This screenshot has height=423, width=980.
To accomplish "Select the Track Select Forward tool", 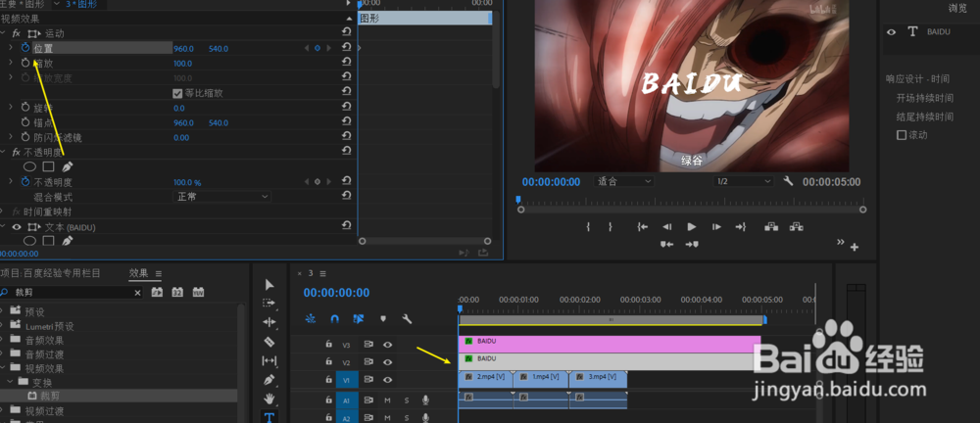I will [269, 303].
